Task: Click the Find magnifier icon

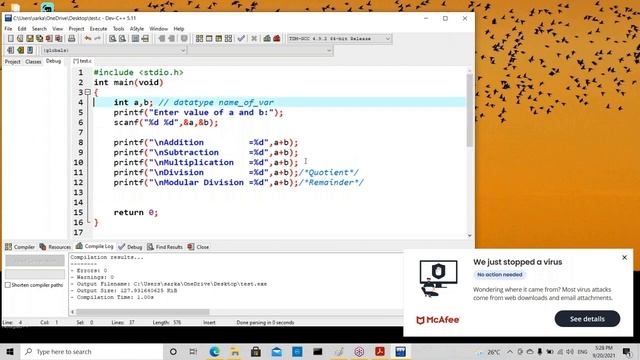Action: coord(112,38)
